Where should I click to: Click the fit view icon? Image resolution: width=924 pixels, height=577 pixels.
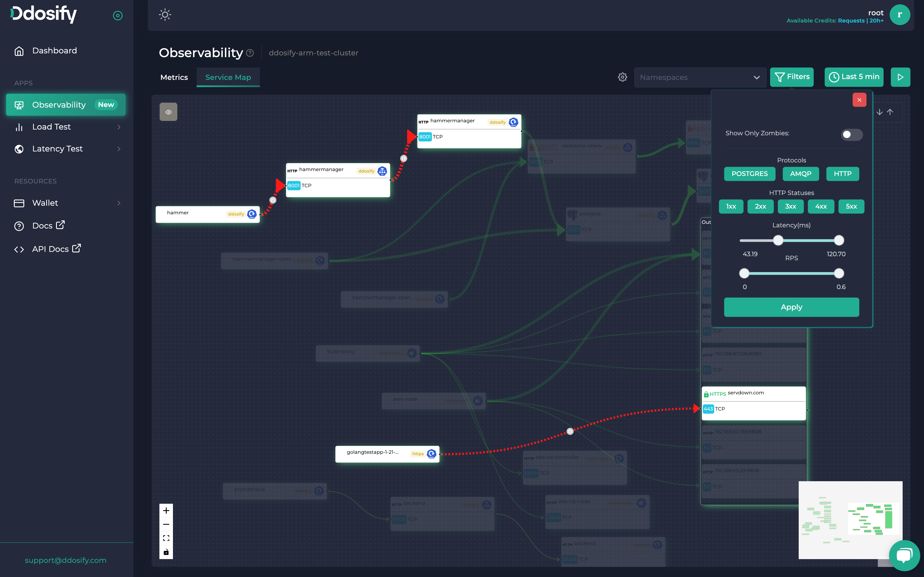tap(166, 538)
